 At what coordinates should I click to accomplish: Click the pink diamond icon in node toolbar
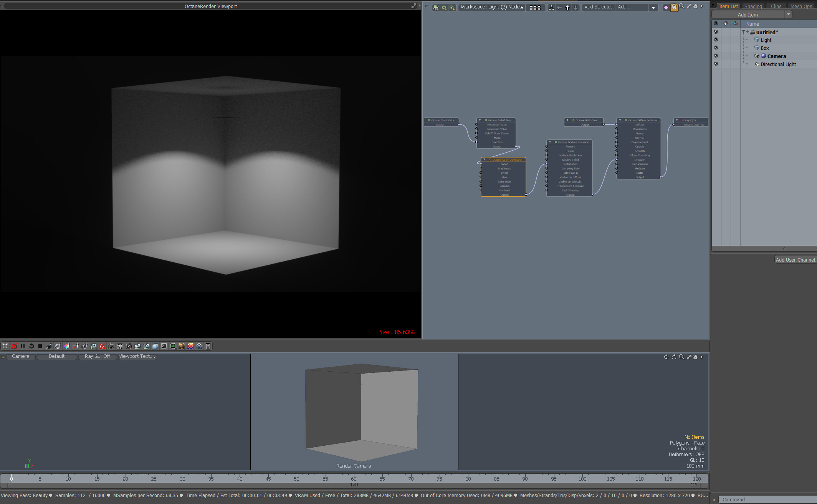666,7
